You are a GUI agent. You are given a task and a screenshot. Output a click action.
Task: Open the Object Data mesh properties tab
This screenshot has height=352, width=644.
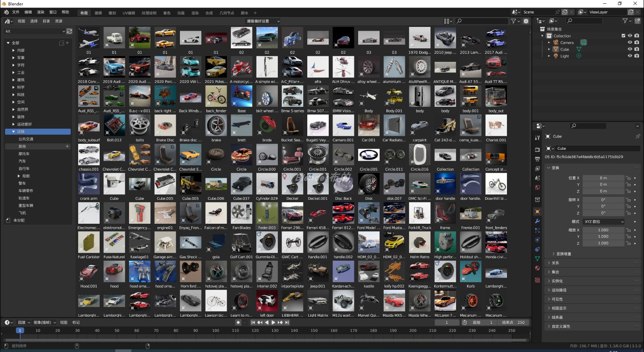pos(537,259)
